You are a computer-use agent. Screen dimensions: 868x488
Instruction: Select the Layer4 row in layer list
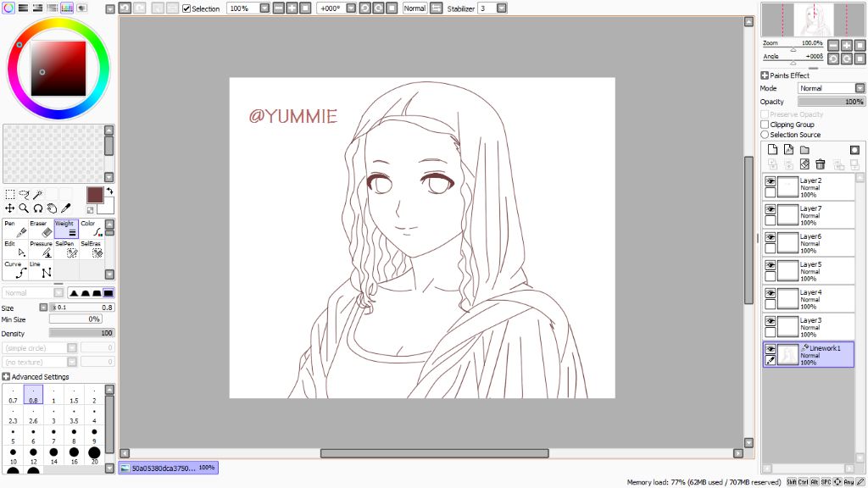click(x=809, y=299)
